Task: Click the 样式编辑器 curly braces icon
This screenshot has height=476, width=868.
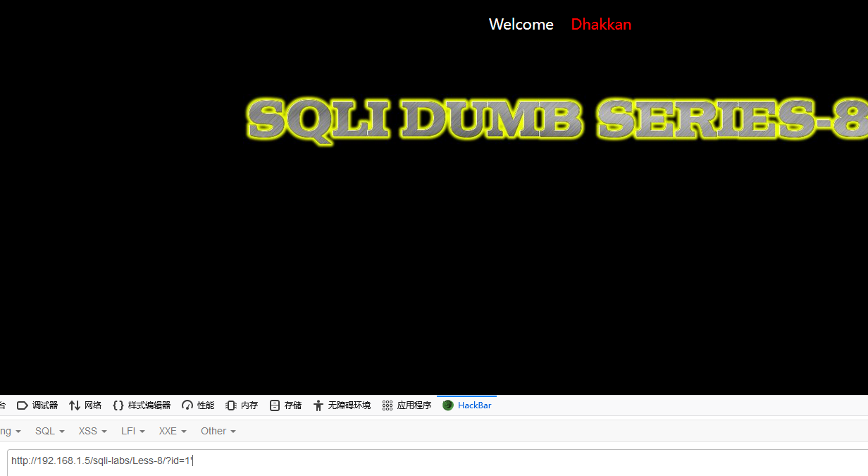Action: [x=118, y=405]
